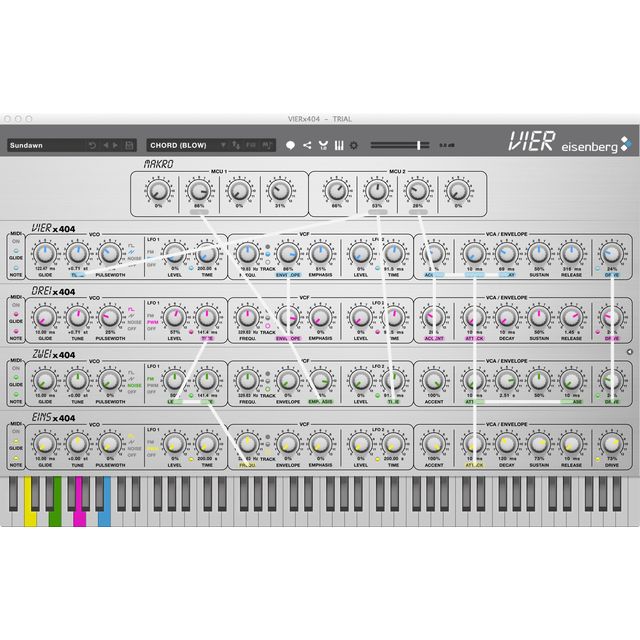Select sawtooth waveform in DREI VCO
The image size is (640, 640).
(131, 316)
